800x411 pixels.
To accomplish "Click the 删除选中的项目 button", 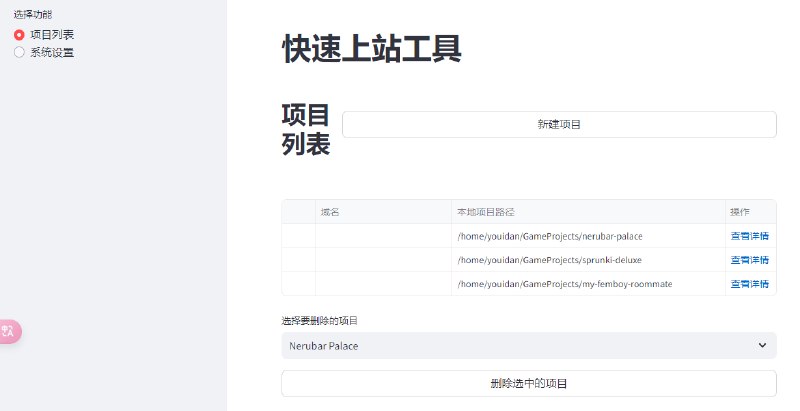I will coord(529,383).
